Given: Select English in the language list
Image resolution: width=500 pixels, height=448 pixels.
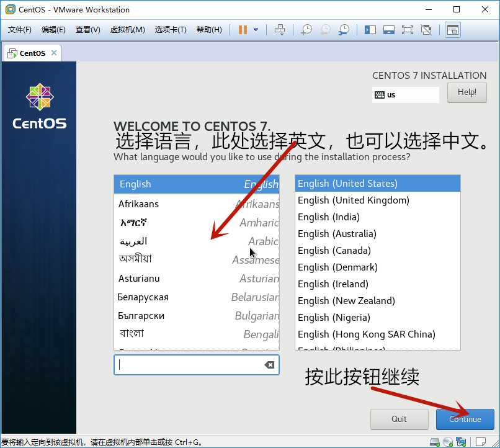Looking at the screenshot, I should point(197,184).
